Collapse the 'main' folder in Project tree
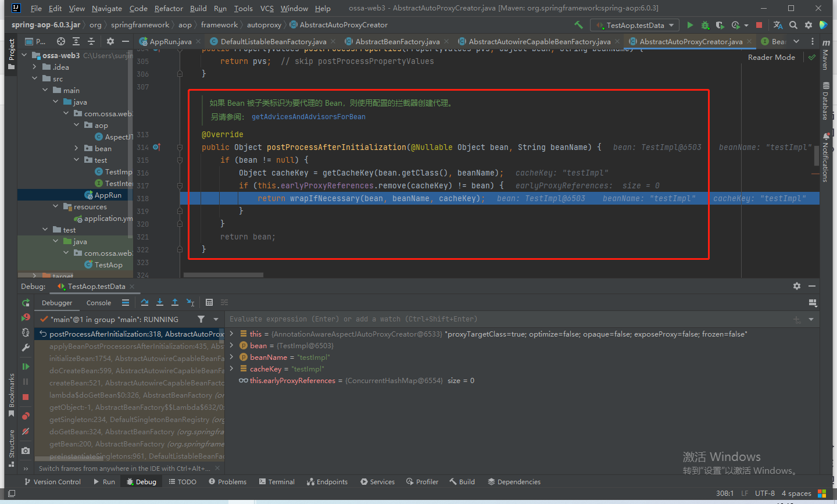Image resolution: width=837 pixels, height=504 pixels. 45,90
